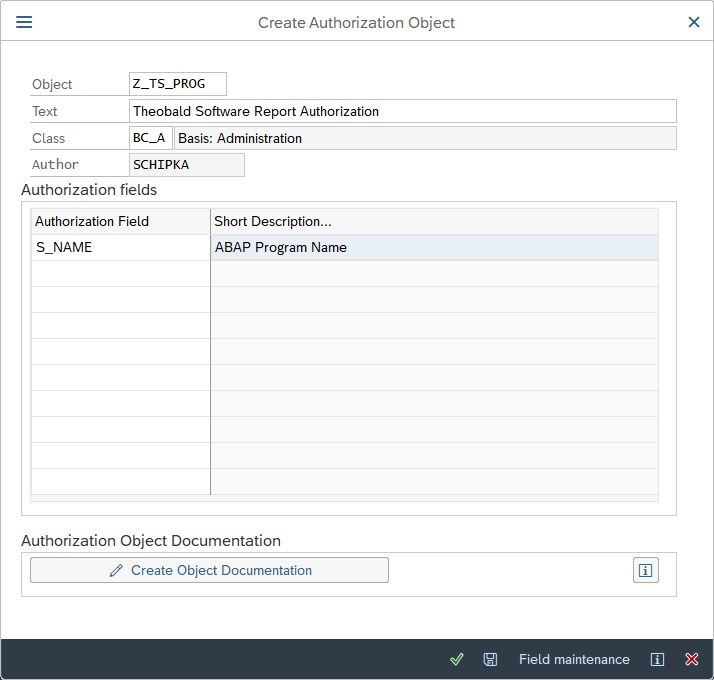Click the green checkmark to continue
Viewport: 714px width, 680px height.
coord(457,659)
